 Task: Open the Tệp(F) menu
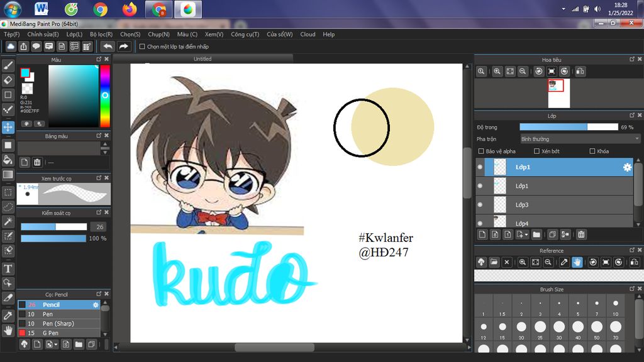(x=12, y=35)
